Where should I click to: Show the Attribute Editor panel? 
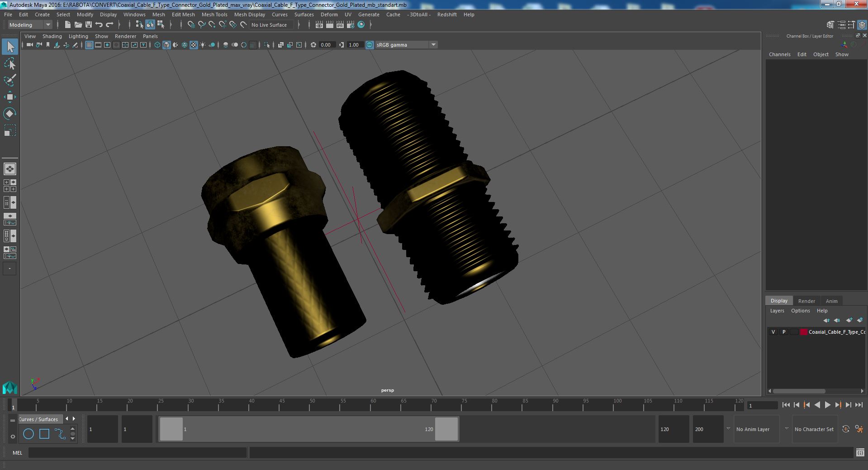click(841, 25)
